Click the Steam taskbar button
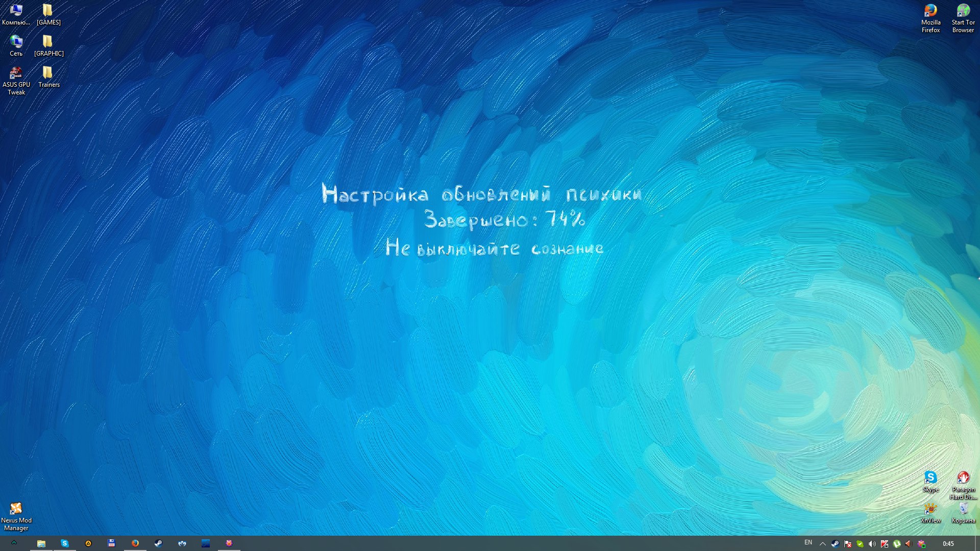 click(159, 543)
